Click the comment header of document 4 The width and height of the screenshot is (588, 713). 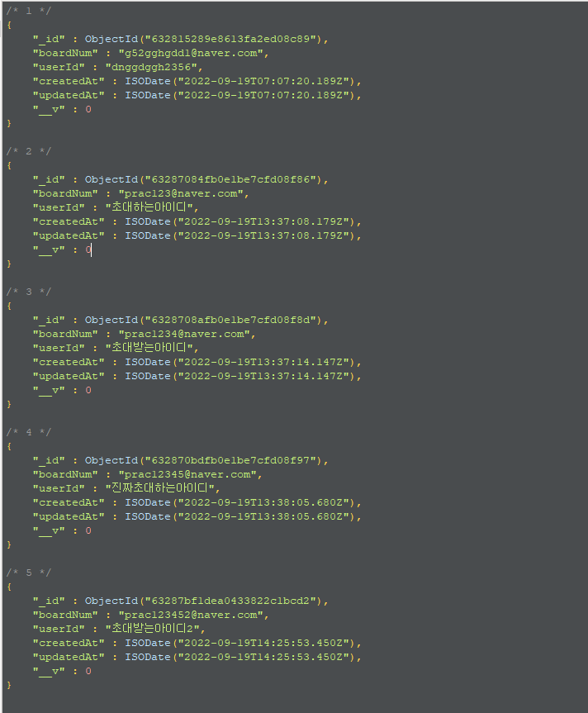(29, 432)
